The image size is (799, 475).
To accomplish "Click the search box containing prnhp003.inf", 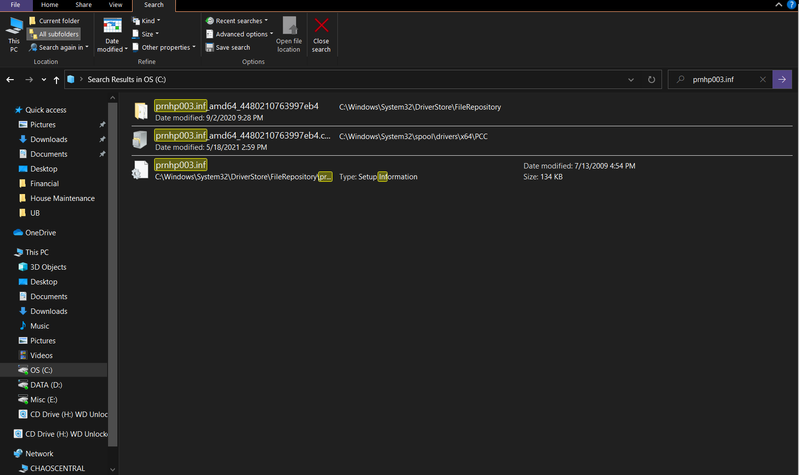I will point(718,80).
